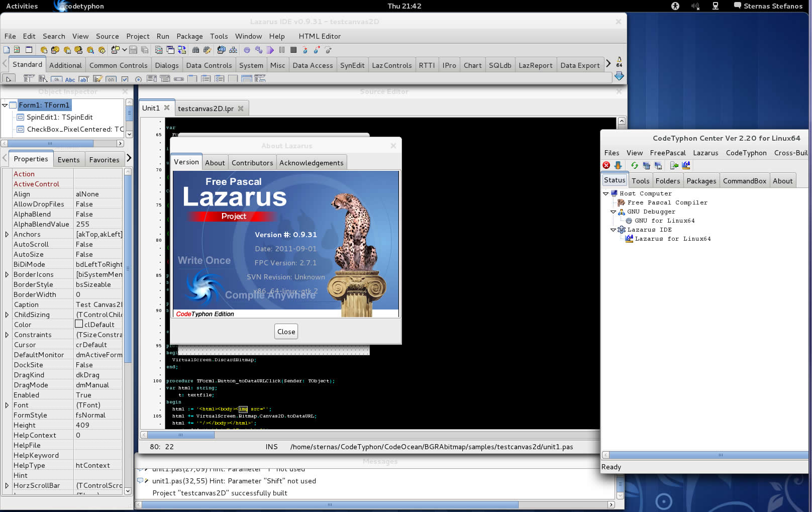Click the Step Over debug icon
The width and height of the screenshot is (812, 512).
point(317,50)
